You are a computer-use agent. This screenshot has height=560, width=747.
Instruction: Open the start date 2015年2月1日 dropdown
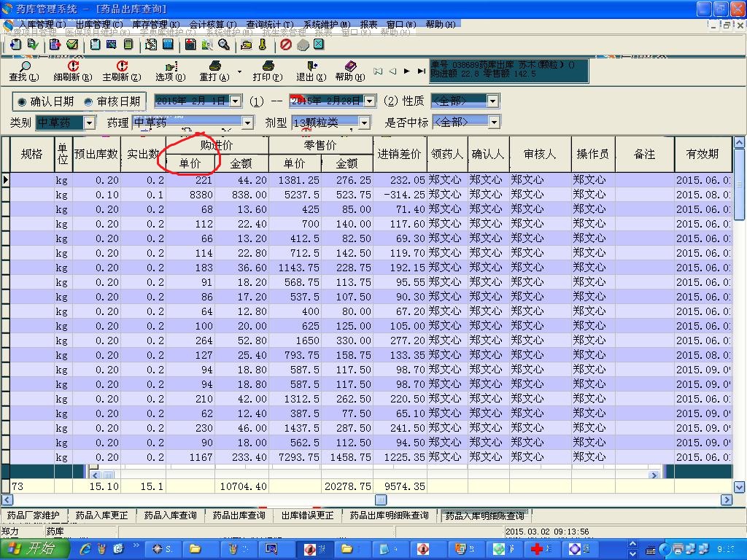pos(236,101)
